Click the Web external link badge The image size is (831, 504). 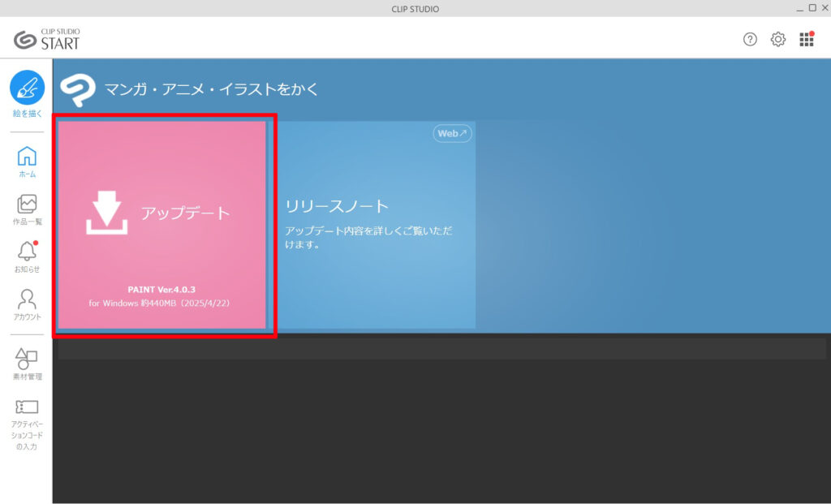452,134
